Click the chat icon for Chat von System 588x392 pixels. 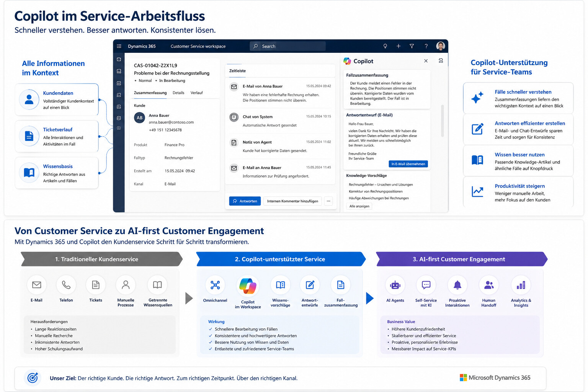click(234, 117)
